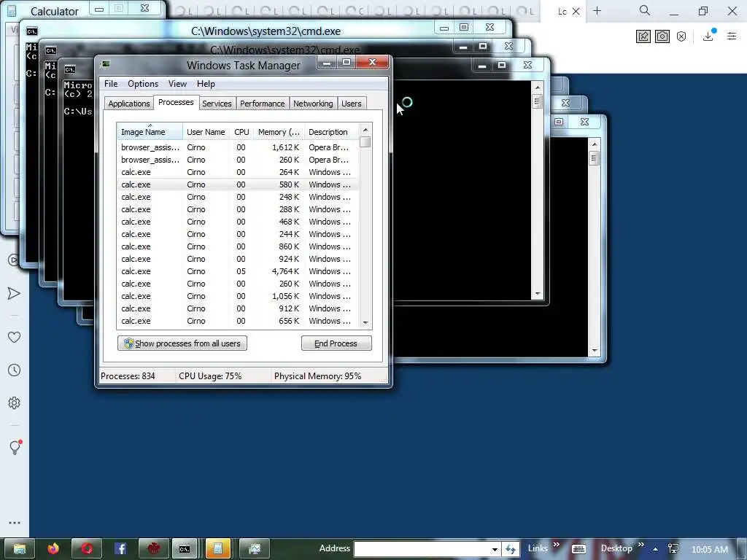Open the Address bar dropdown arrow
Viewport: 747px width, 560px height.
click(495, 549)
